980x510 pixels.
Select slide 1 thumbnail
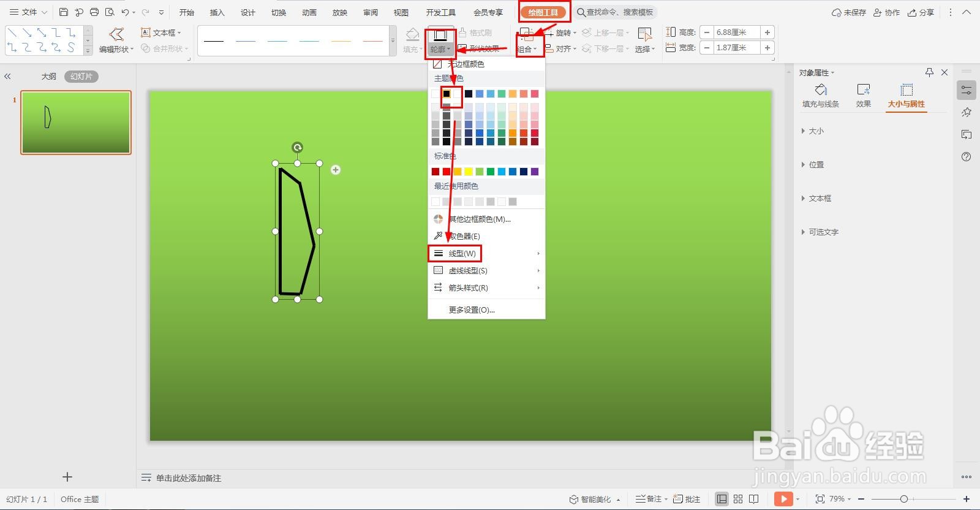tap(76, 123)
